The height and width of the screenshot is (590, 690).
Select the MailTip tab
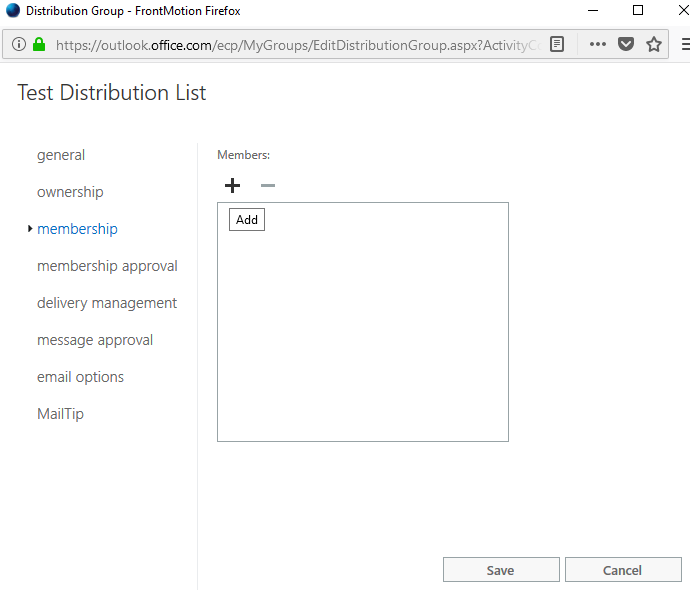(x=60, y=414)
